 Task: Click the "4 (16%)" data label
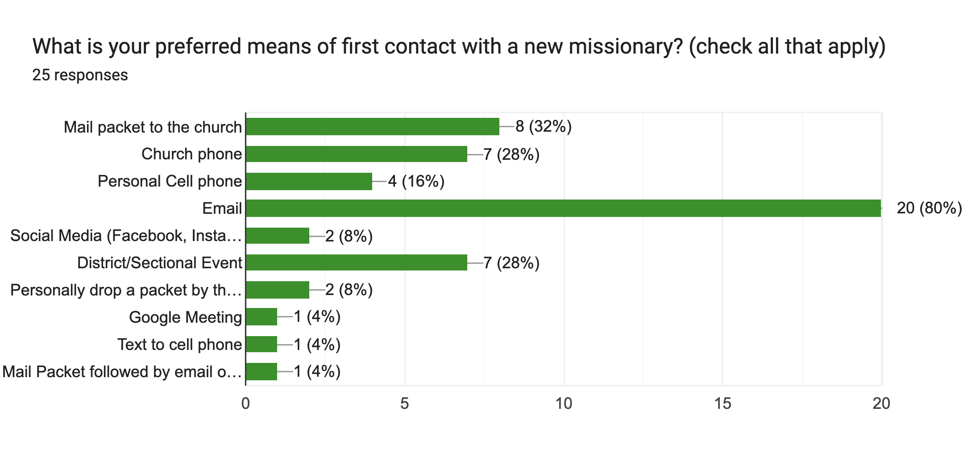(416, 181)
